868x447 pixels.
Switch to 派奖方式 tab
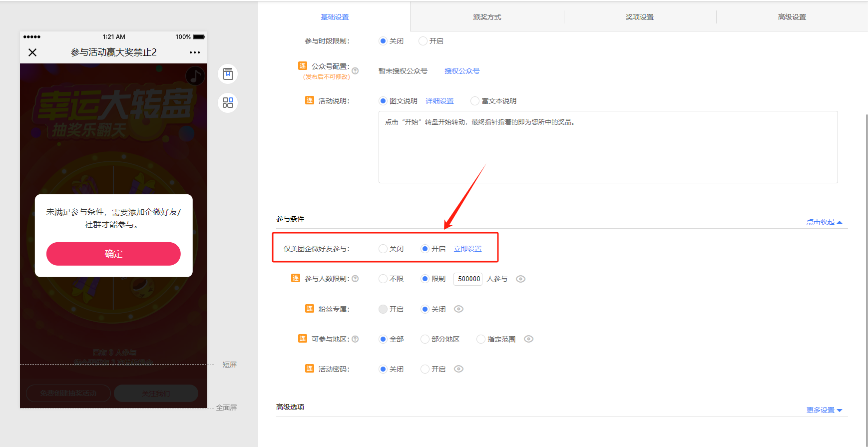[x=487, y=17]
